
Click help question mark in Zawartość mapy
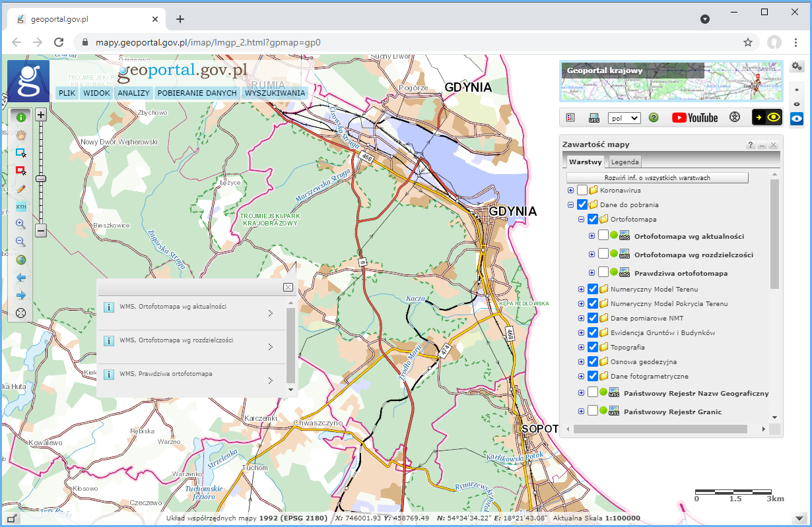coord(751,145)
